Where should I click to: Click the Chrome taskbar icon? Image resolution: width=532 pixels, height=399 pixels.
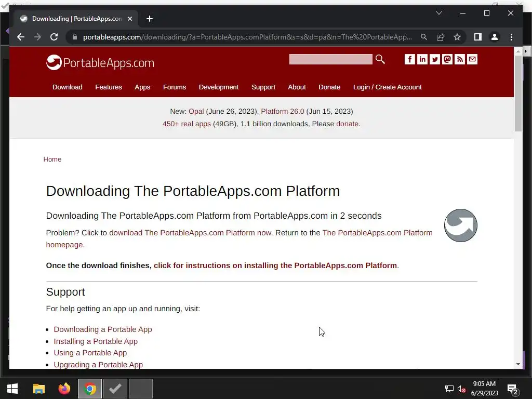pos(90,389)
